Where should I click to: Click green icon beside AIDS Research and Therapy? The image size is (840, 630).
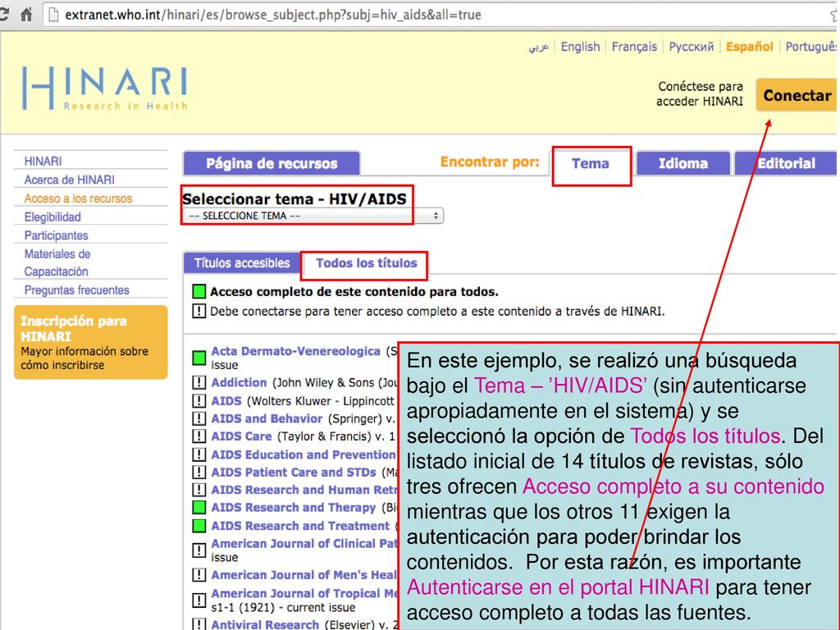coord(199,507)
